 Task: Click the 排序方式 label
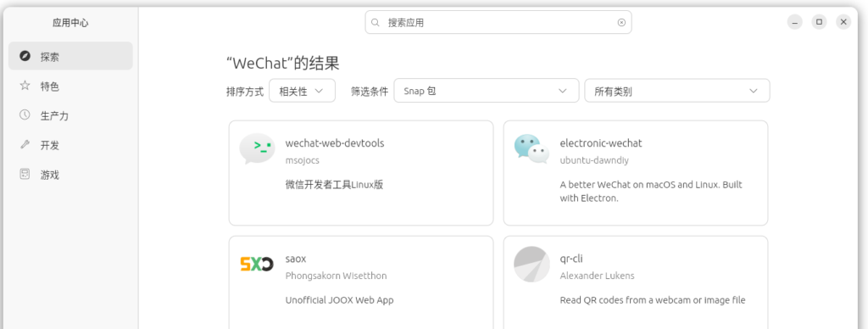tap(245, 92)
